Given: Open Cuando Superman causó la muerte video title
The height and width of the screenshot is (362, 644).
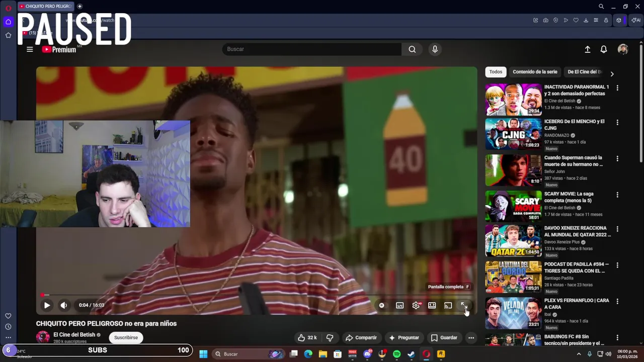Looking at the screenshot, I should point(574,161).
